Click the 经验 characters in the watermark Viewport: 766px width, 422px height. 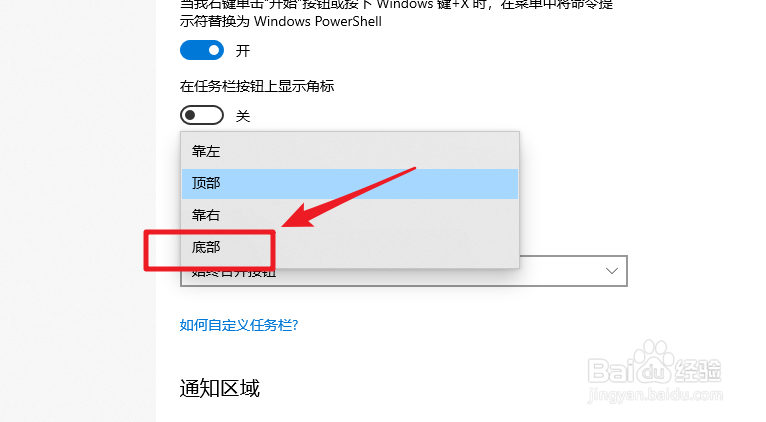pyautogui.click(x=698, y=371)
